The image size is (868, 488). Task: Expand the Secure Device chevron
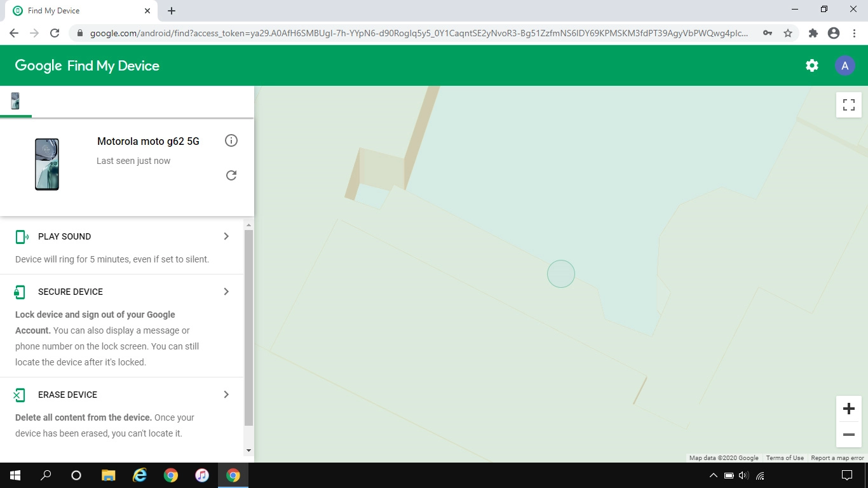[x=226, y=292]
